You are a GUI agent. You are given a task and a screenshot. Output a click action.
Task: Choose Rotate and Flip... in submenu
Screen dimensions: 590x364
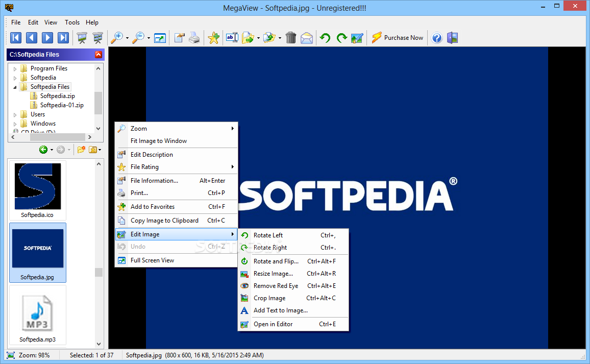293,261
